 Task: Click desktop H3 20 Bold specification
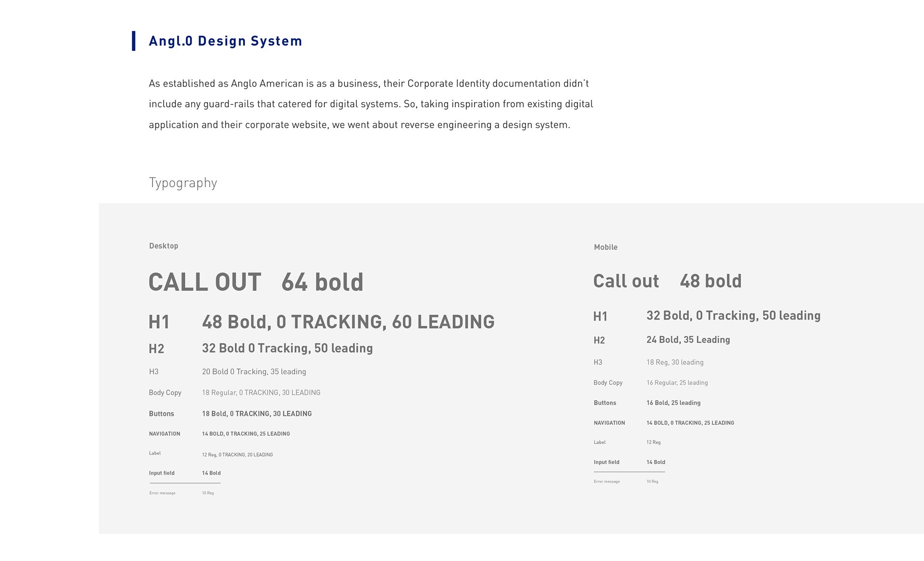pos(254,371)
